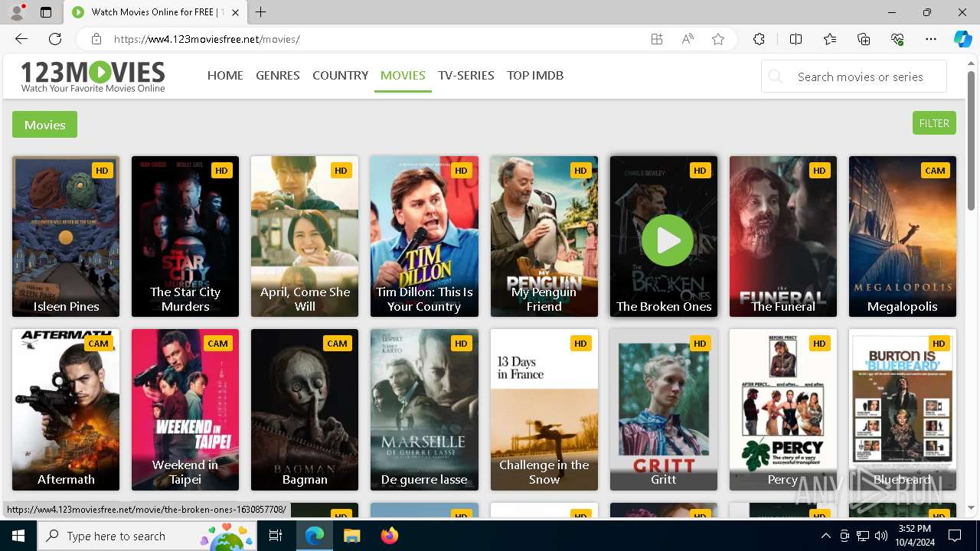Open the apps available icon in the address bar
The width and height of the screenshot is (980, 551).
(x=657, y=39)
